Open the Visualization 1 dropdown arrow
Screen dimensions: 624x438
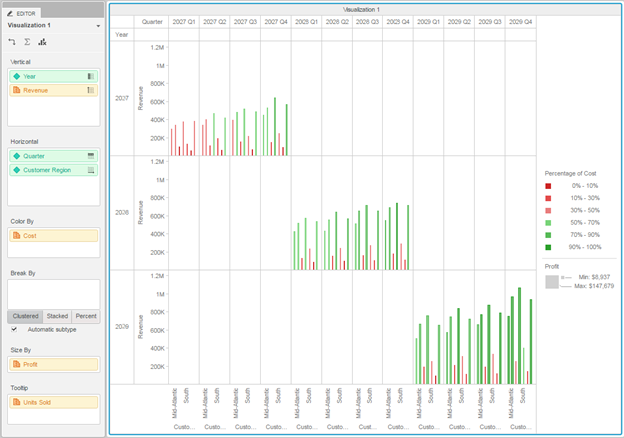click(x=98, y=25)
